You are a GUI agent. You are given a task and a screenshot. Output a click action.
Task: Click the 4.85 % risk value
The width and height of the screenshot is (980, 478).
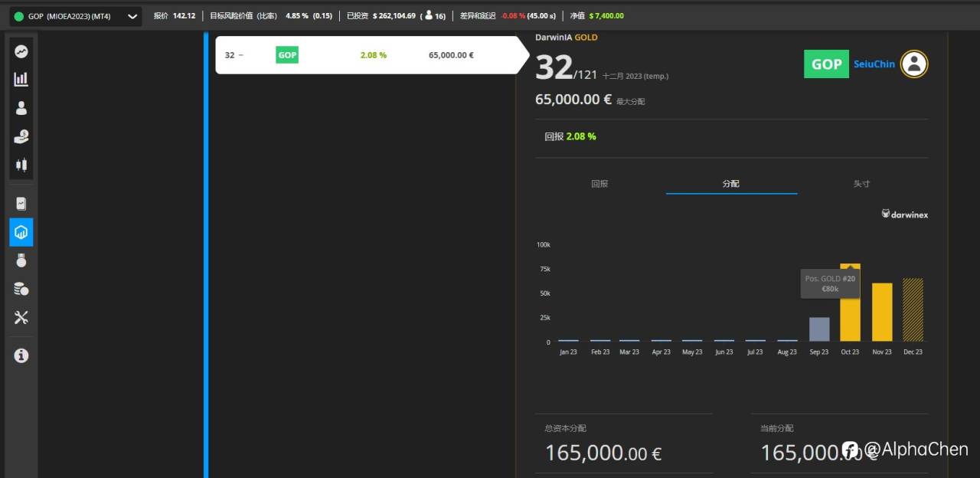(x=297, y=16)
